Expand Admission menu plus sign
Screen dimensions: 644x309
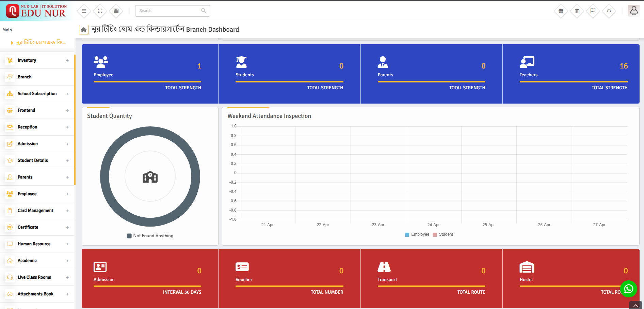67,144
